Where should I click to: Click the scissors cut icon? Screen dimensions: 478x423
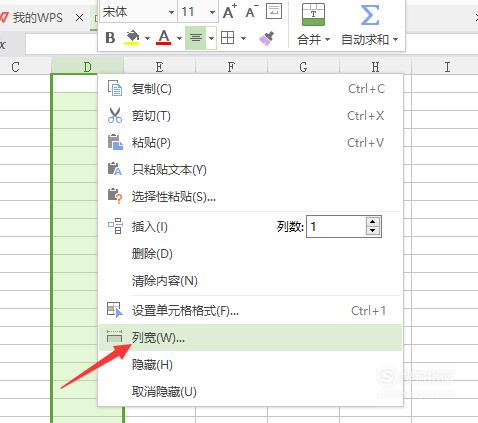point(115,115)
